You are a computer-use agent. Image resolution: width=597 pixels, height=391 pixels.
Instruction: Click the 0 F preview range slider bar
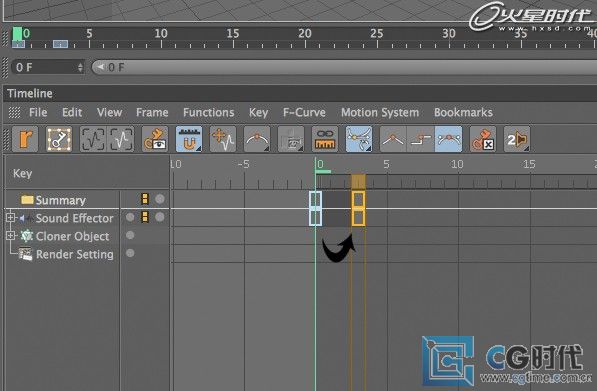344,67
